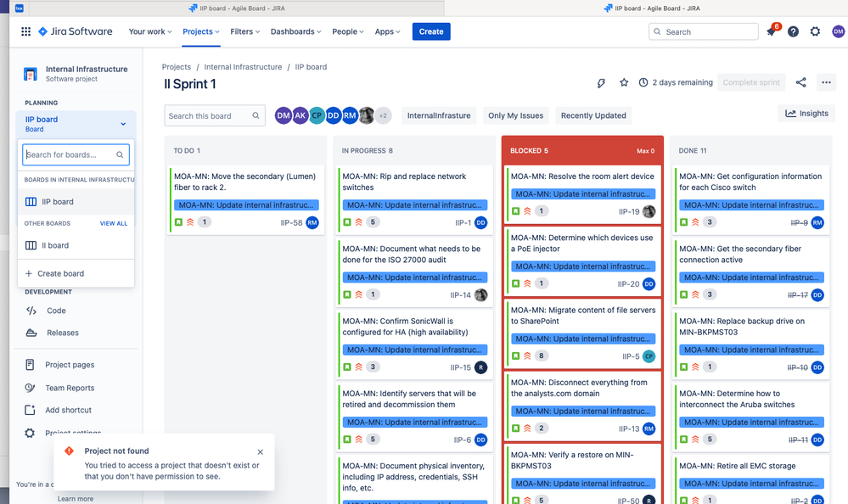
Task: Click the Jira Software logo
Action: pyautogui.click(x=76, y=31)
